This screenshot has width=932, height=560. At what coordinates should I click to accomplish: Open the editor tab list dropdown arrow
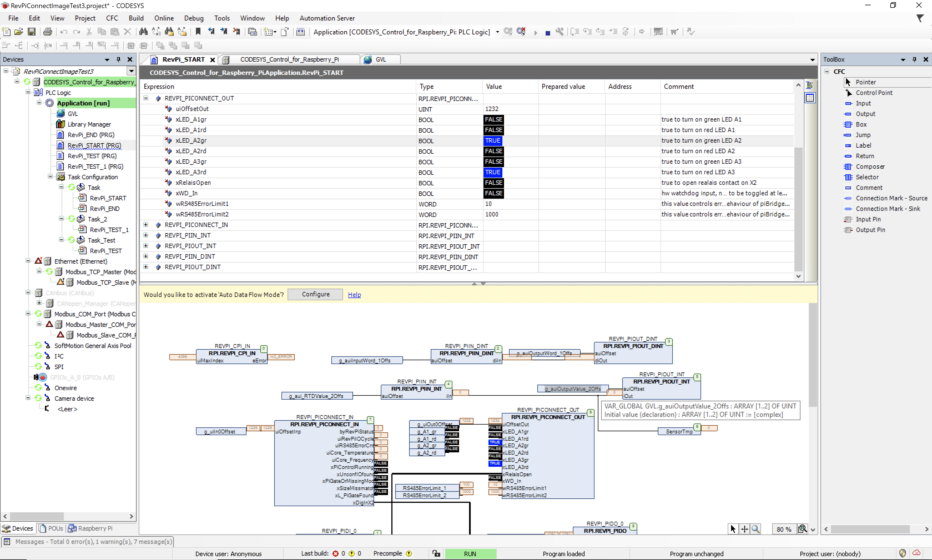coord(812,60)
